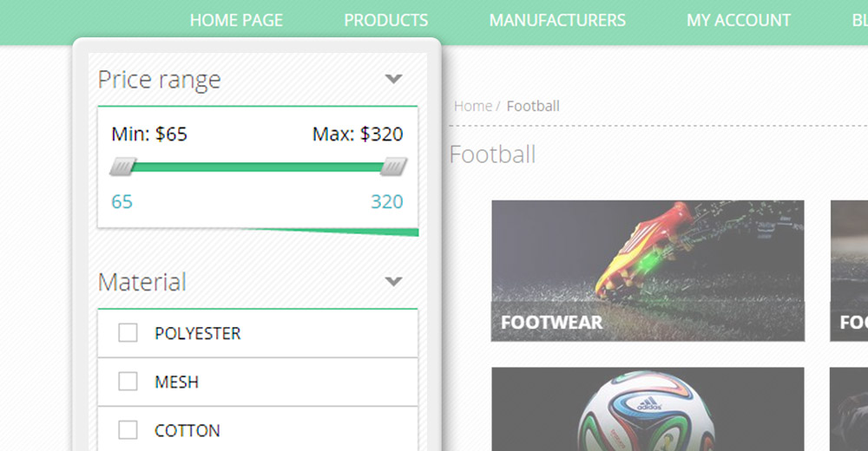Select the Polyester label text

pos(197,333)
